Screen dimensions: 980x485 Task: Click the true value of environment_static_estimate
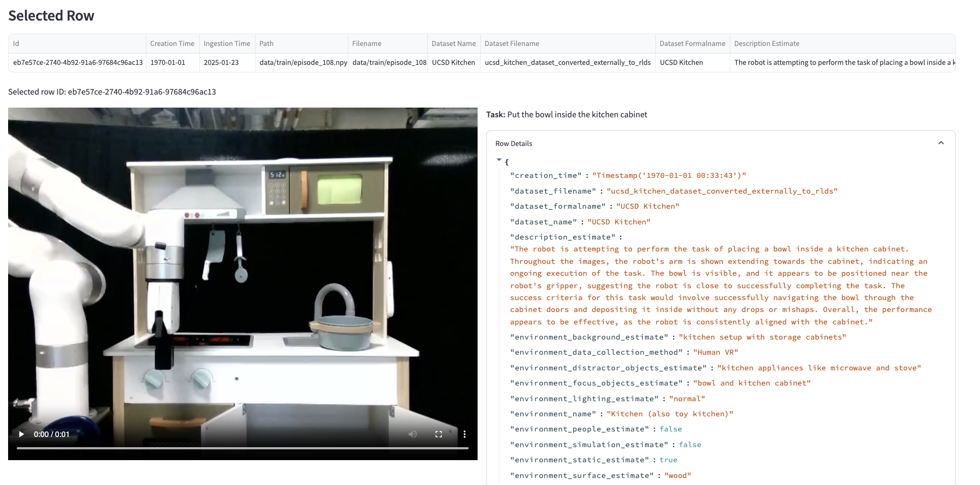(x=668, y=460)
